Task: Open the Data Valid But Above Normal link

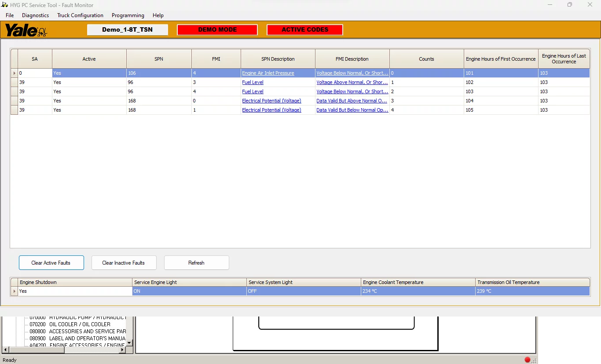Action: tap(352, 101)
